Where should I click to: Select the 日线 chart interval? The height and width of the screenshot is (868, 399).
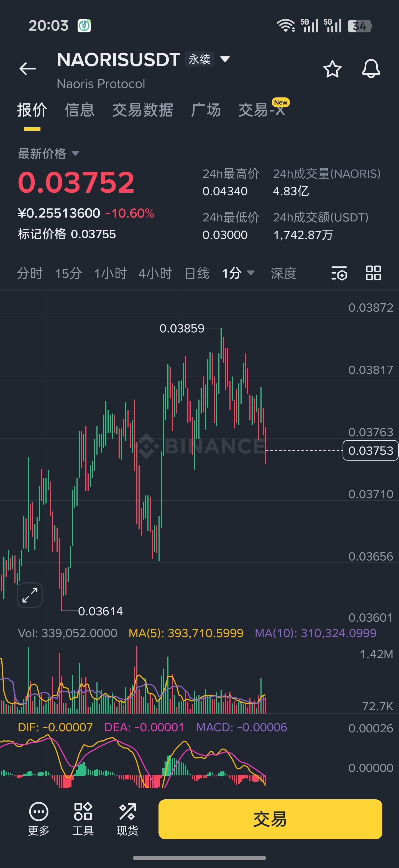(x=197, y=273)
